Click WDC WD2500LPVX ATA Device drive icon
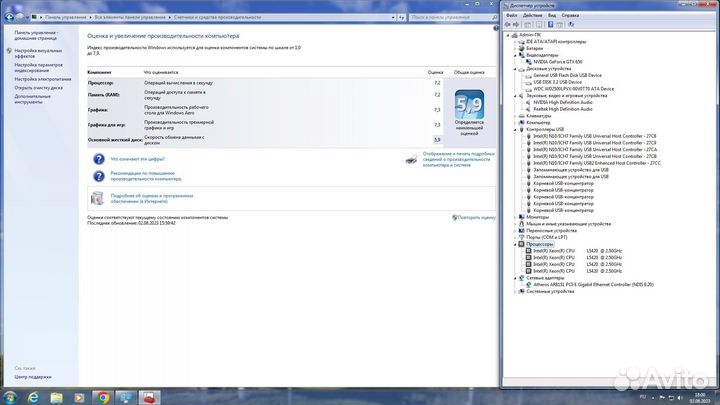Viewport: 720px width, 405px height. pyautogui.click(x=529, y=89)
